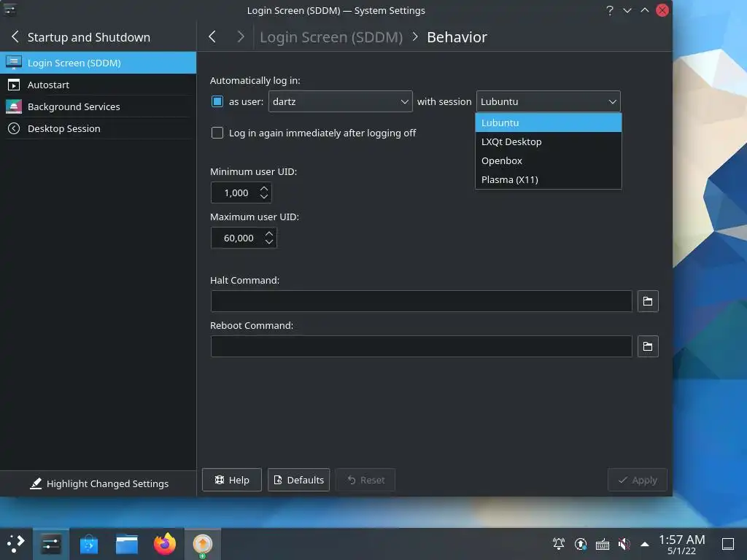Open notifications bell in system tray
The height and width of the screenshot is (560, 747).
[559, 544]
